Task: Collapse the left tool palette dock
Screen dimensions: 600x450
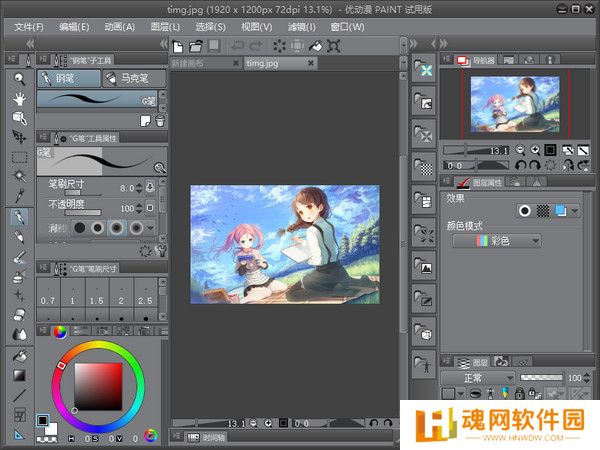Action: point(30,44)
